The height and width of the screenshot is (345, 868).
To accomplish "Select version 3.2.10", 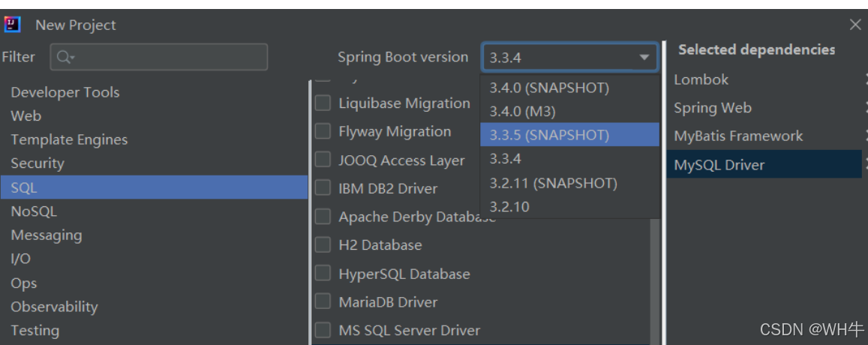I will pyautogui.click(x=569, y=206).
